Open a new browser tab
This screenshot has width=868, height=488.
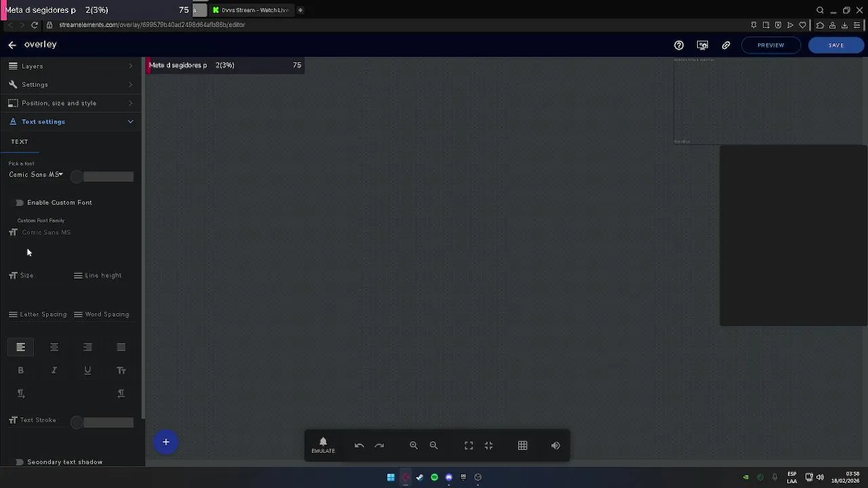pyautogui.click(x=300, y=10)
